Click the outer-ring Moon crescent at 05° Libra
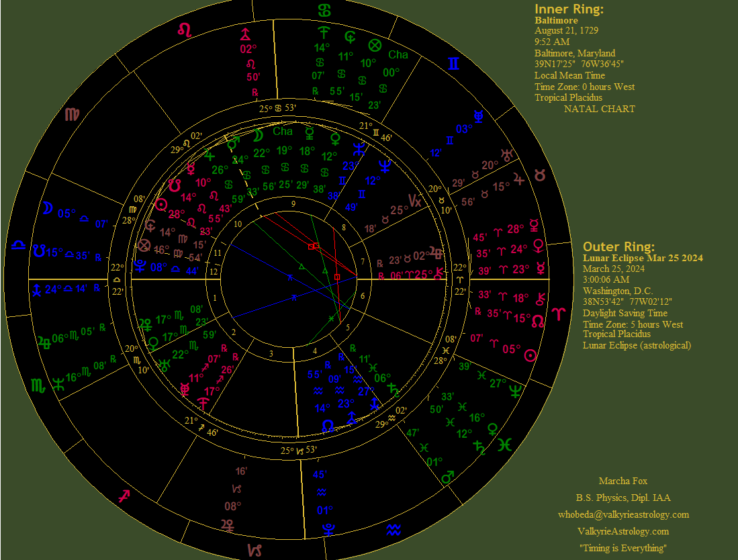Screen dimensions: 738x560 coord(47,208)
